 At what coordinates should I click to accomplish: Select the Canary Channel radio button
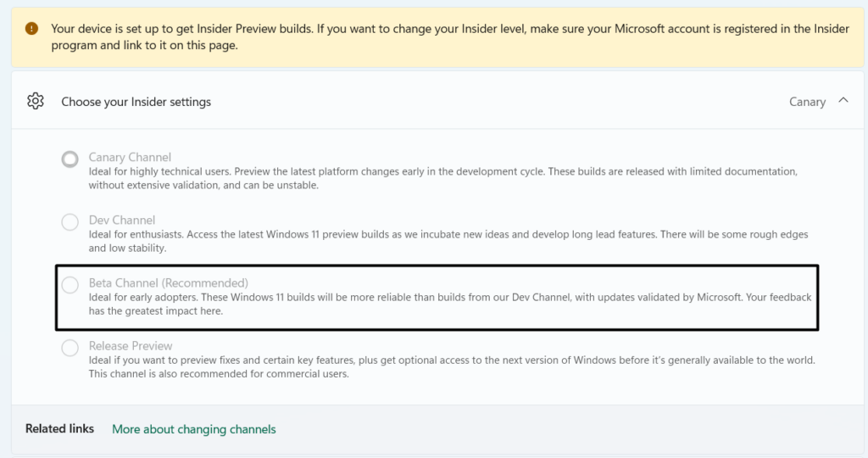(x=70, y=159)
